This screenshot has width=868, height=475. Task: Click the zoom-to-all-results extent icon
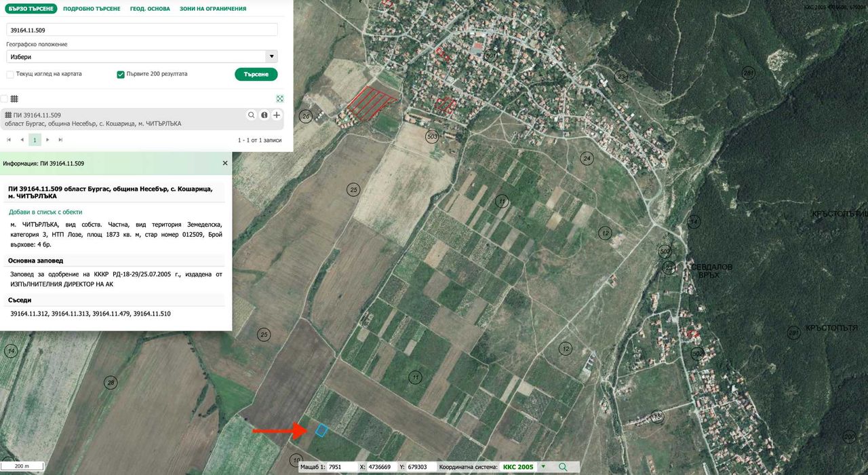[x=279, y=99]
